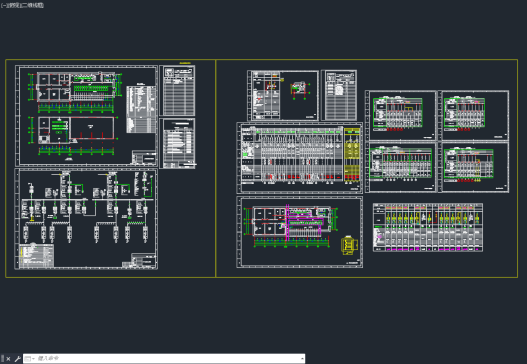Expand the recent commands dropdown

30,359
